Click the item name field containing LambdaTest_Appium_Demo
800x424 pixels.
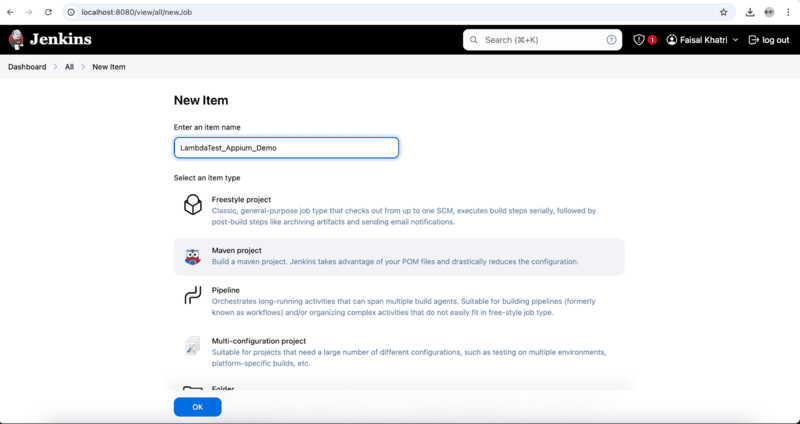click(x=286, y=147)
